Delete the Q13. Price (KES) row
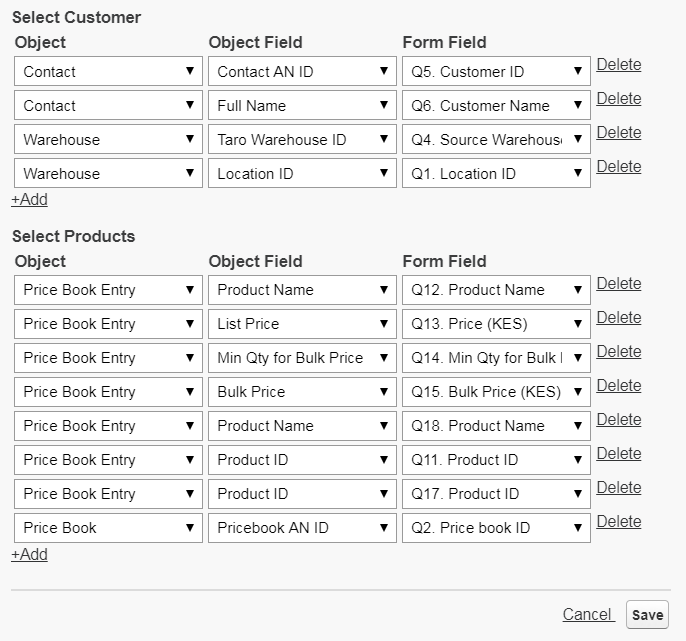 pos(619,318)
